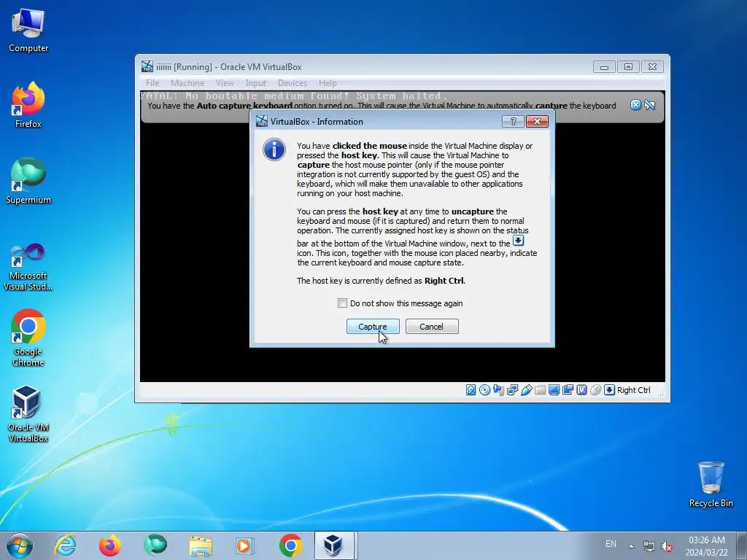The image size is (747, 560).
Task: Open Windows Explorer folder from taskbar
Action: (x=201, y=545)
